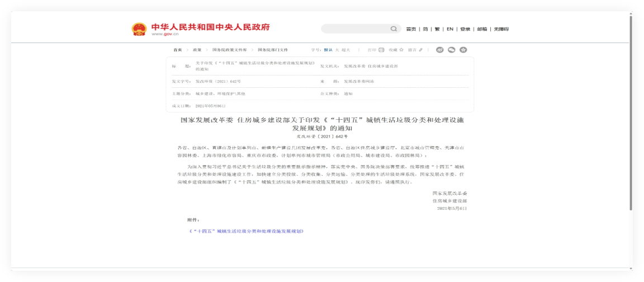Switch to traditional Chinese 繁
This screenshot has height=282, width=644.
click(x=437, y=29)
